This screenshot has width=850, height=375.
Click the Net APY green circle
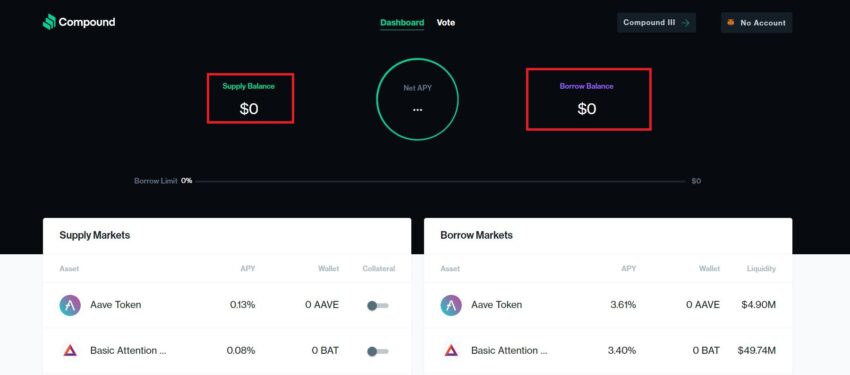coord(417,99)
